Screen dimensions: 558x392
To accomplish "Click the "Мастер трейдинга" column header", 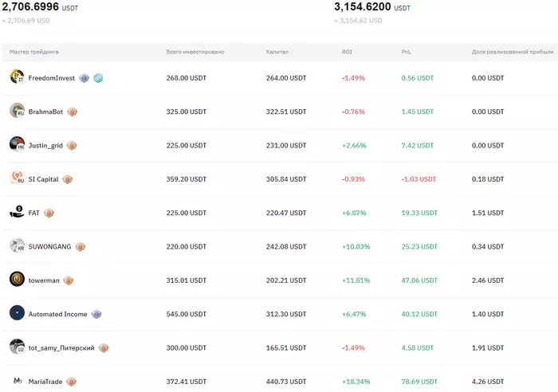I will pyautogui.click(x=33, y=52).
